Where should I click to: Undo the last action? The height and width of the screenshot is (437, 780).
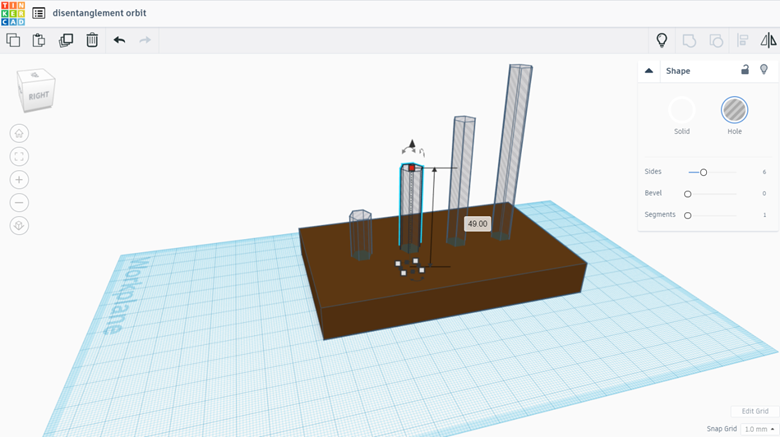tap(119, 40)
